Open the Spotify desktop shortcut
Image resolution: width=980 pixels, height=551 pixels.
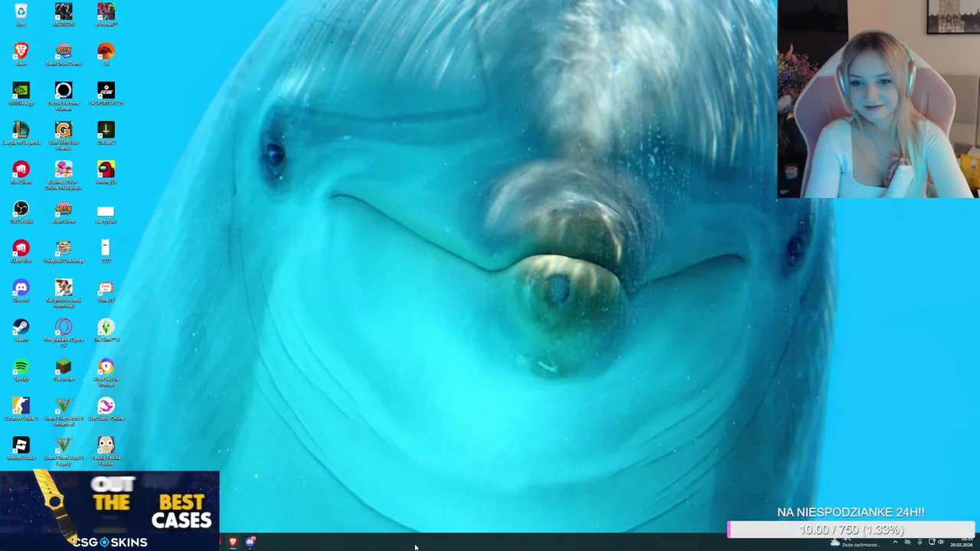point(21,370)
